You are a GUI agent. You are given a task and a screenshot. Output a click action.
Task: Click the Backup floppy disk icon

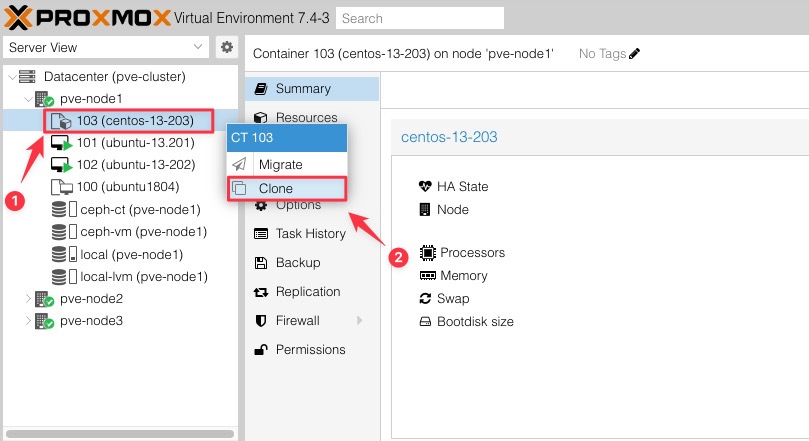click(261, 263)
